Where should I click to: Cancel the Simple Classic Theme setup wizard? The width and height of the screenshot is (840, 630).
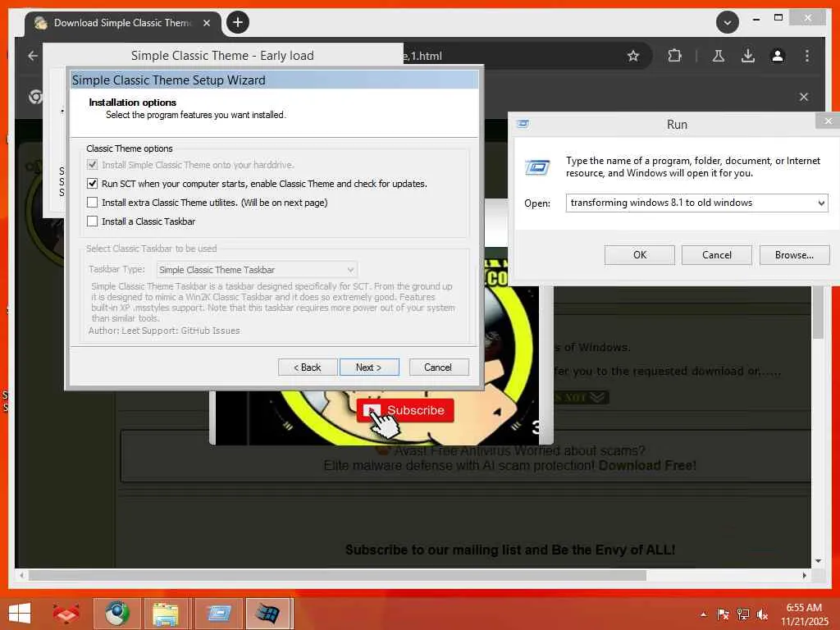click(x=438, y=367)
